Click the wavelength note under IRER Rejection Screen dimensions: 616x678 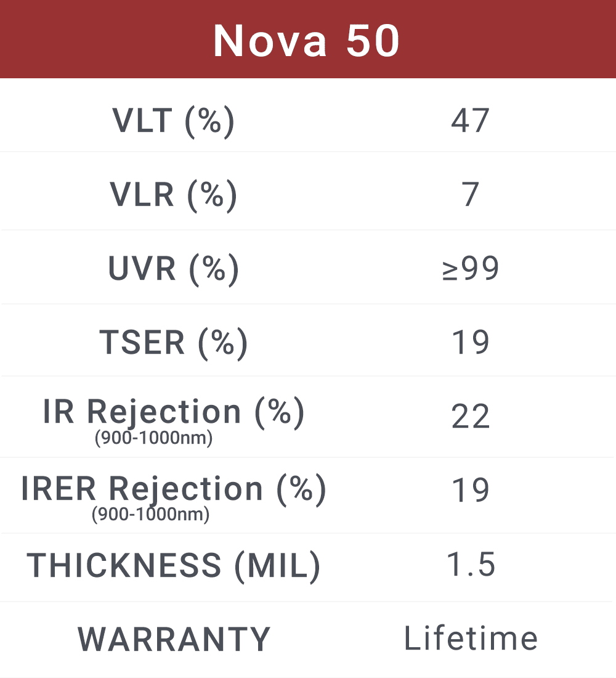tap(150, 514)
